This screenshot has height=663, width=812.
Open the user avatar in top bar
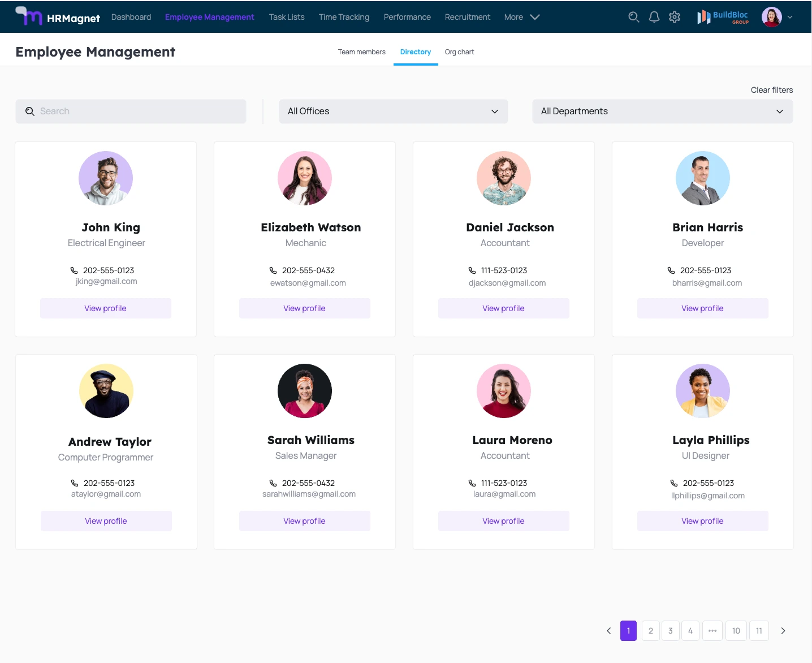coord(772,17)
